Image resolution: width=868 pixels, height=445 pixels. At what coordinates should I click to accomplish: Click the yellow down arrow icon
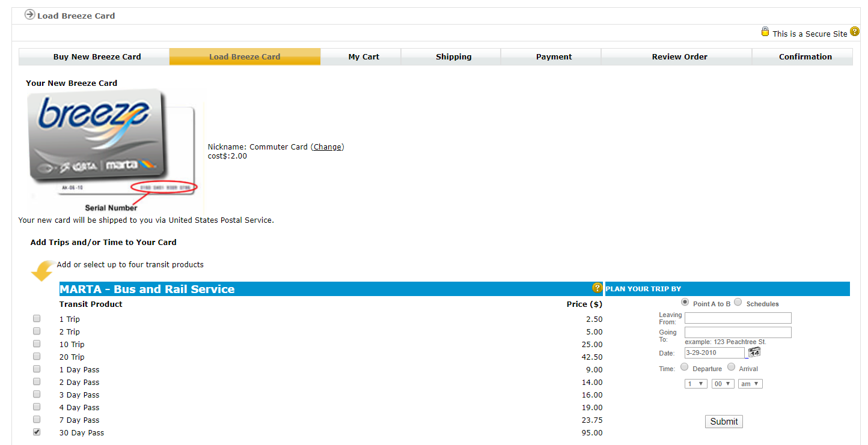point(43,271)
